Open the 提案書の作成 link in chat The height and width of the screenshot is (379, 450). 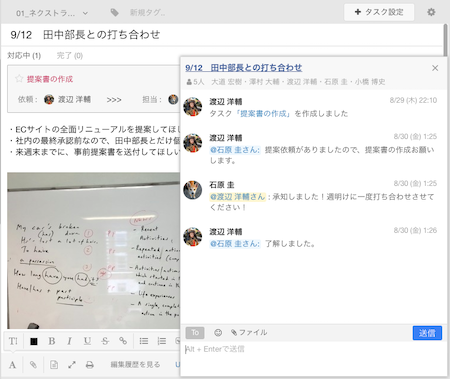pyautogui.click(x=263, y=114)
